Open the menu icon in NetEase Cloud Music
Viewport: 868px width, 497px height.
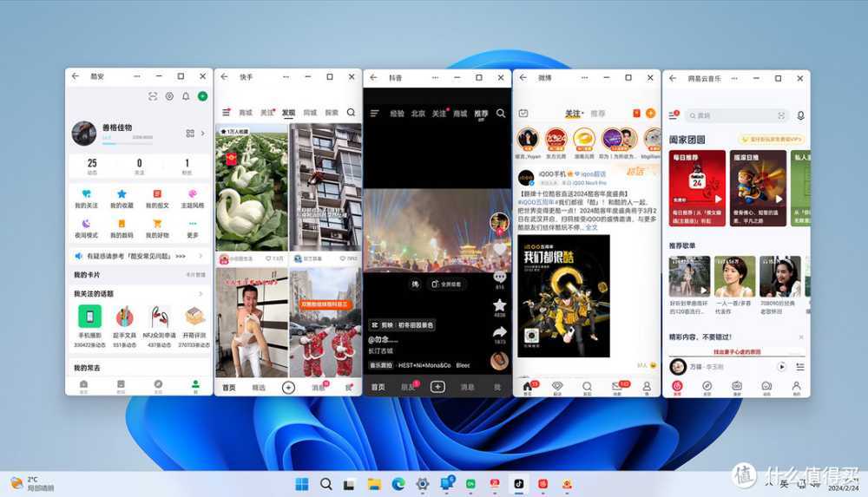point(674,115)
